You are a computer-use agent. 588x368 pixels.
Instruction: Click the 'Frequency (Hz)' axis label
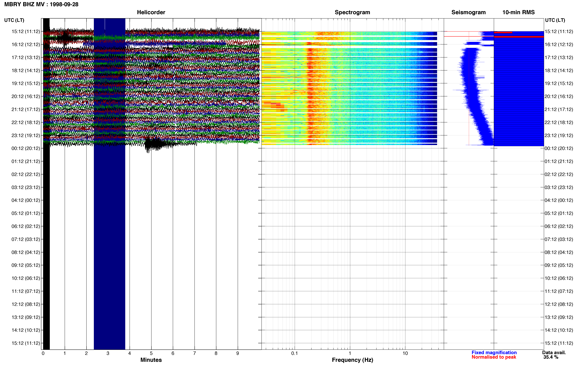[x=352, y=360]
